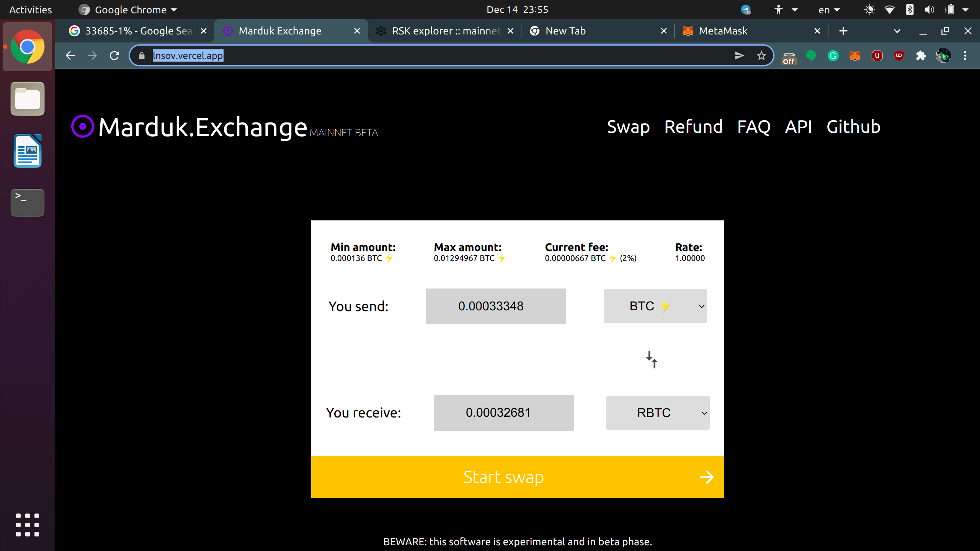Click the 'You receive' amount field
Viewport: 980px width, 551px height.
click(503, 413)
